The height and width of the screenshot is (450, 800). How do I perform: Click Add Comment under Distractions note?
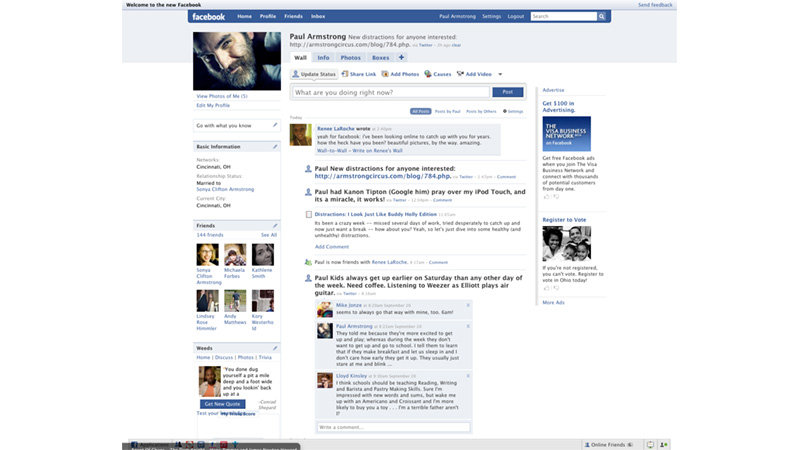coord(332,246)
